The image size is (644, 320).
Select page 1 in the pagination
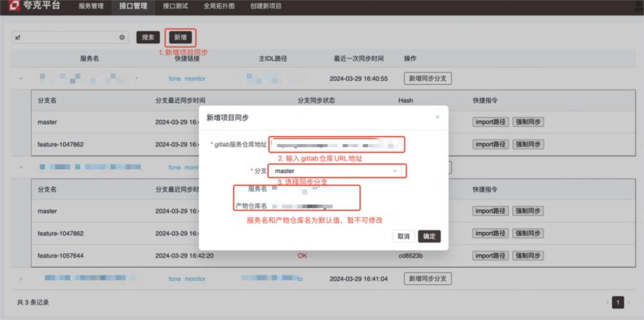(x=618, y=302)
